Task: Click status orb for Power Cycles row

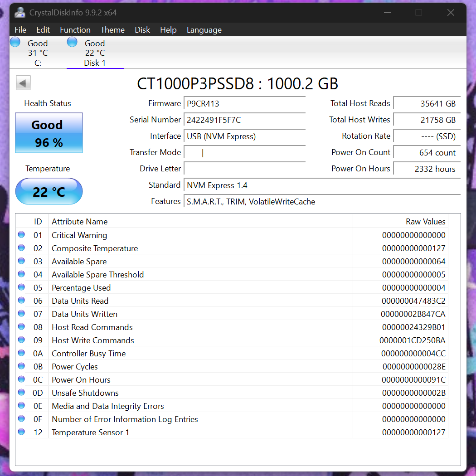Action: pyautogui.click(x=21, y=366)
